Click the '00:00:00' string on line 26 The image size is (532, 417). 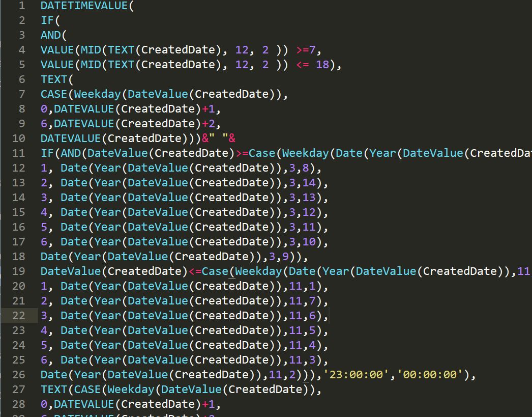[430, 375]
